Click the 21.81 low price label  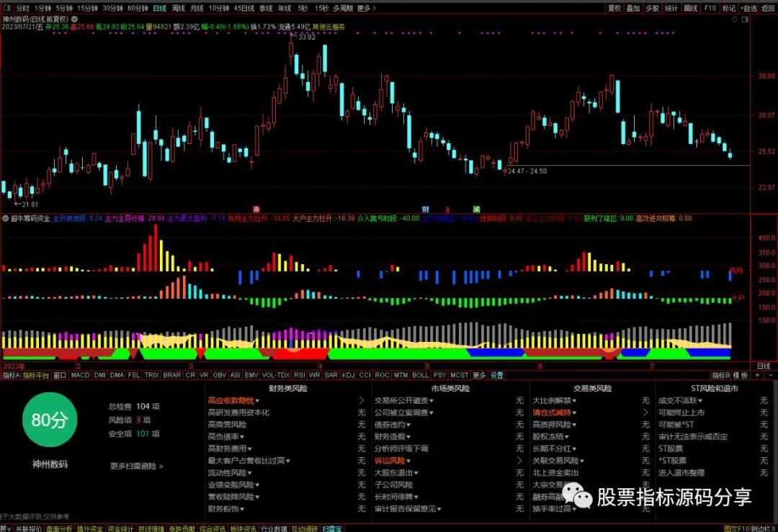click(x=30, y=204)
